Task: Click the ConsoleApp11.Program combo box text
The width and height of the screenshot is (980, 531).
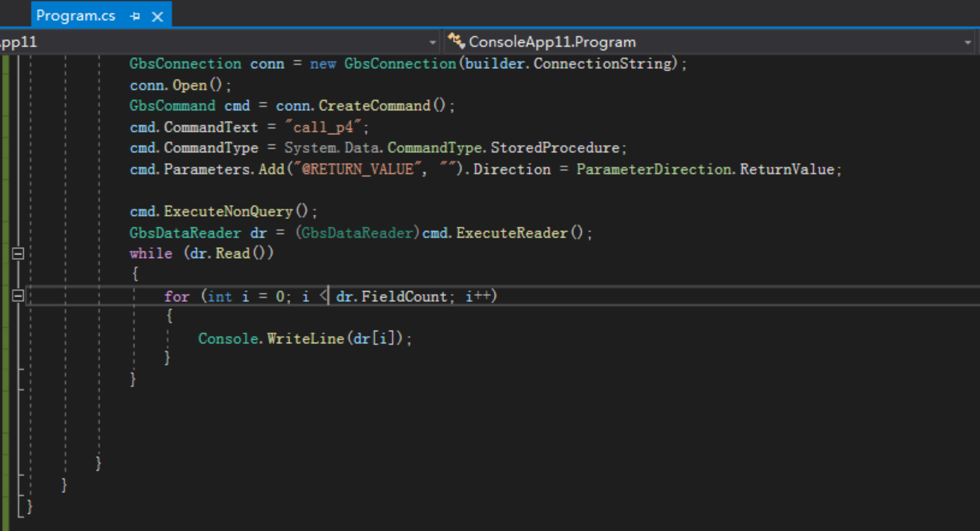Action: click(x=552, y=42)
